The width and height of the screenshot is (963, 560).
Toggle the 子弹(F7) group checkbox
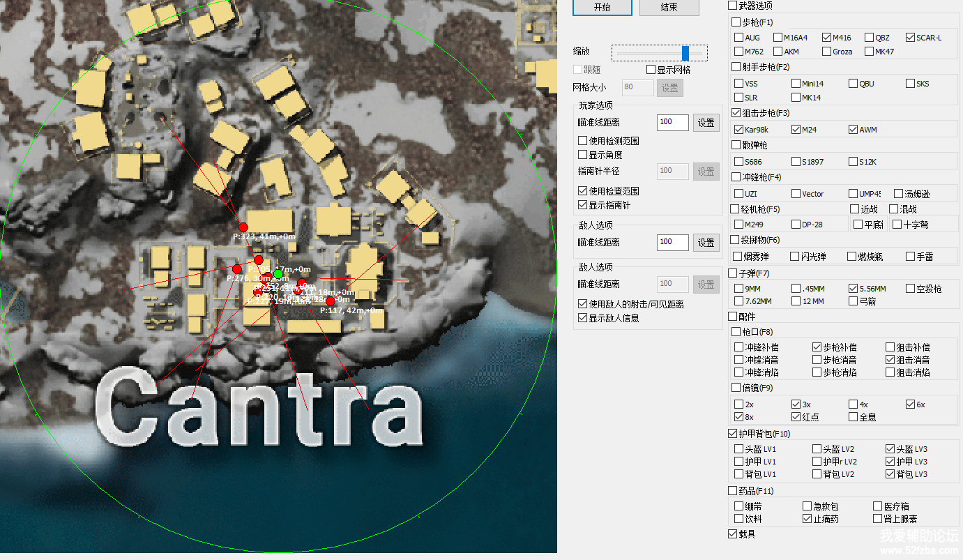pos(732,273)
